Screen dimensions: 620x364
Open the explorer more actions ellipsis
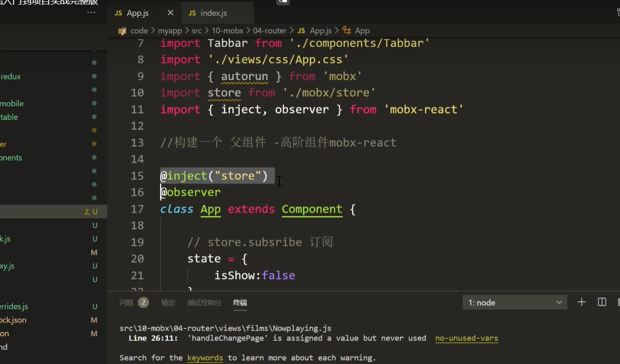[91, 13]
